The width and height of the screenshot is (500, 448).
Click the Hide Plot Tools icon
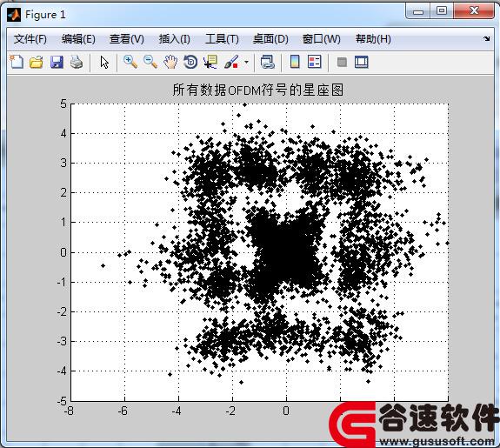pos(342,62)
